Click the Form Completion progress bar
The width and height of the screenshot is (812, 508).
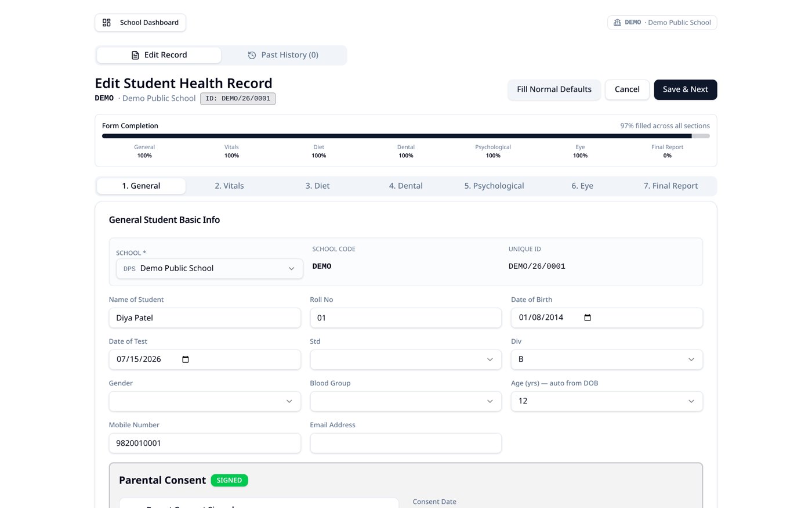point(405,136)
